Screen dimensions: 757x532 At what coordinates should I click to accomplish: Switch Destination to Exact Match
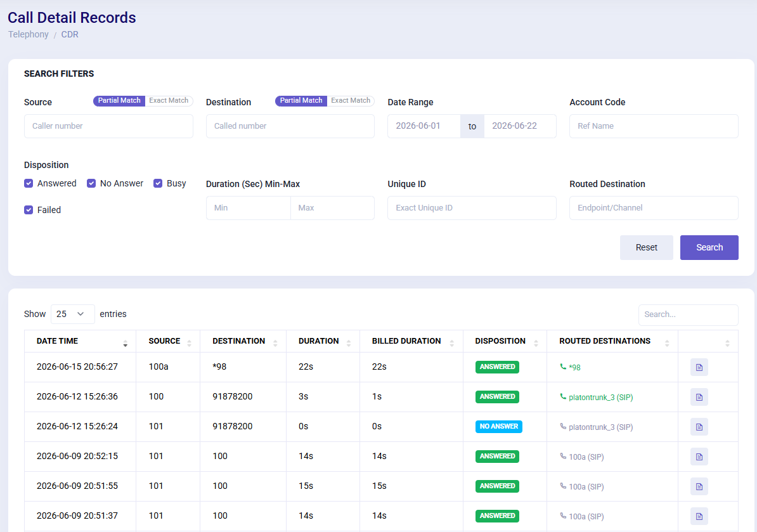[351, 100]
